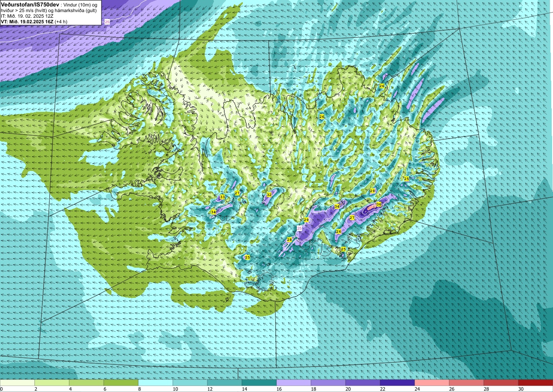Pick the 12–14 m/s teal legend swatch

click(225, 383)
